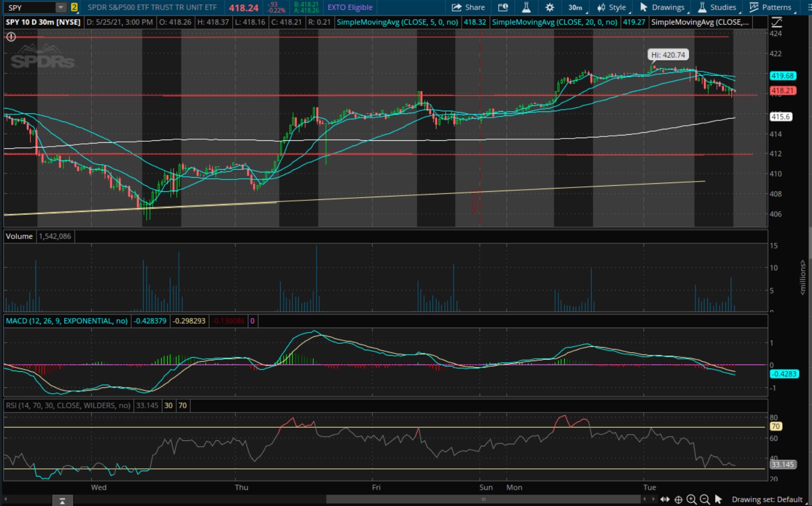Click left scroll arrow at bottom-left corner
Screen dimensions: 812x506
click(x=5, y=500)
